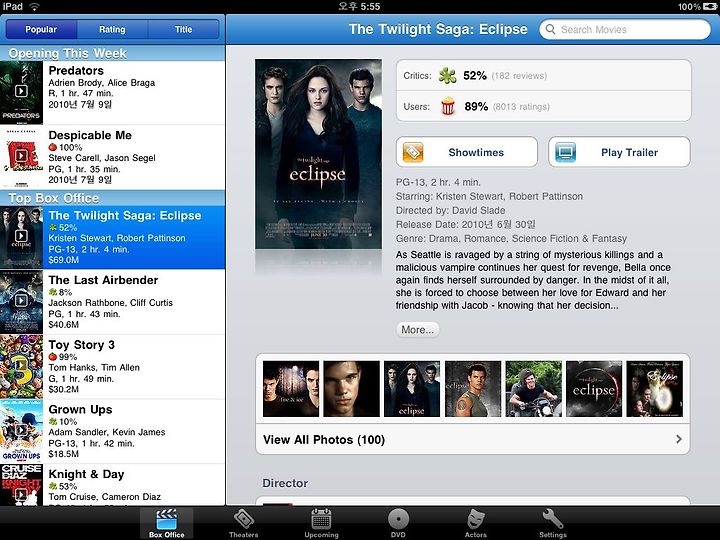This screenshot has width=720, height=540.
Task: Open the Eclipse movie poster image
Action: coord(318,154)
